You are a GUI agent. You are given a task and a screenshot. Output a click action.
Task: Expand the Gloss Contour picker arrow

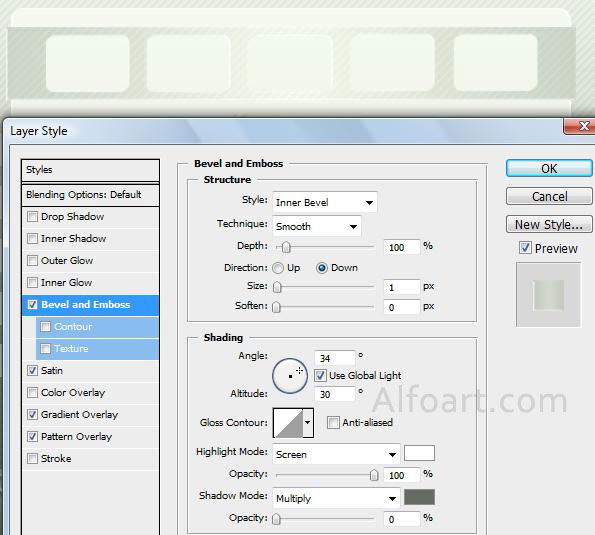click(308, 423)
